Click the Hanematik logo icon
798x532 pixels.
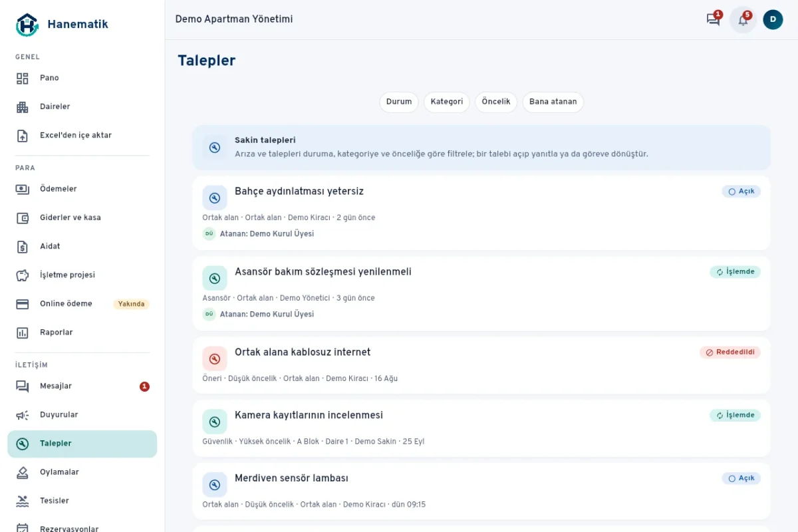click(27, 25)
